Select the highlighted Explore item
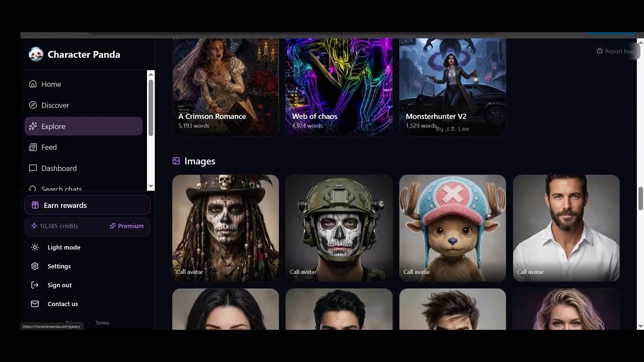Screen dimensions: 644x362 (84, 126)
